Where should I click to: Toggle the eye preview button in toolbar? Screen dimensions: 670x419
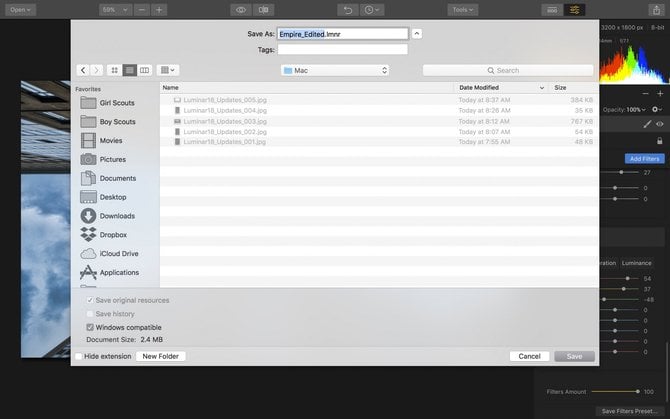coord(241,10)
